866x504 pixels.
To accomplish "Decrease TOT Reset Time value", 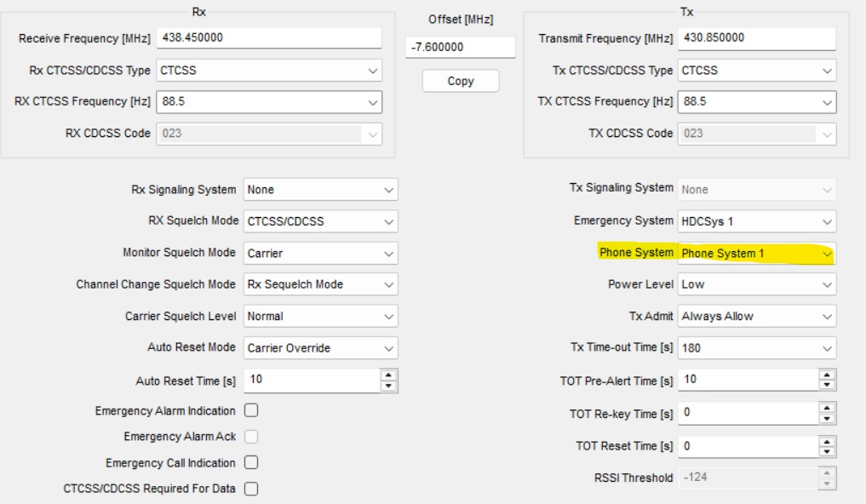I will pyautogui.click(x=827, y=451).
